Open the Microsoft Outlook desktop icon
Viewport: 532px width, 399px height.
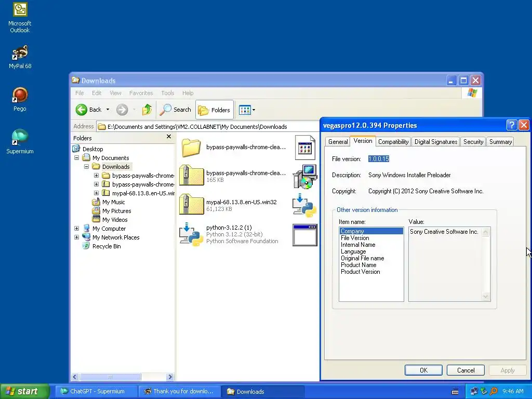pyautogui.click(x=20, y=18)
